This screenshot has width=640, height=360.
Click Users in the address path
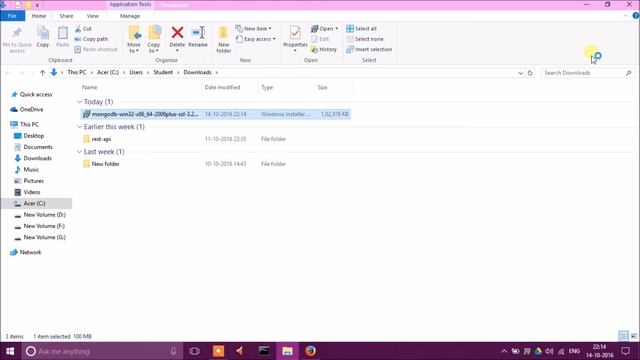136,72
